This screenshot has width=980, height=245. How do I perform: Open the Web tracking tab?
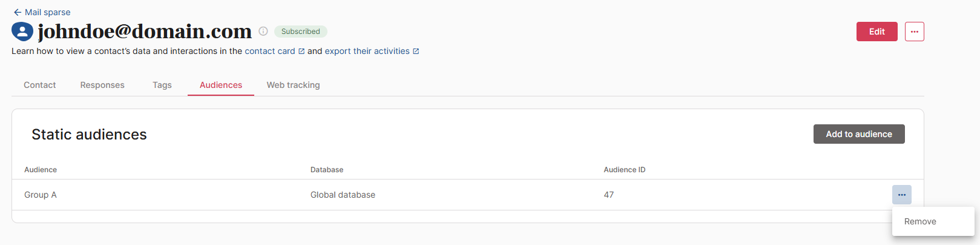click(294, 85)
